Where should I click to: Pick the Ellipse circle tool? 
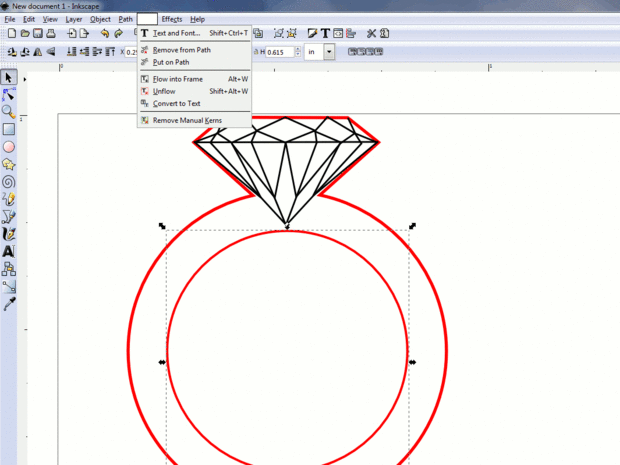coord(8,147)
